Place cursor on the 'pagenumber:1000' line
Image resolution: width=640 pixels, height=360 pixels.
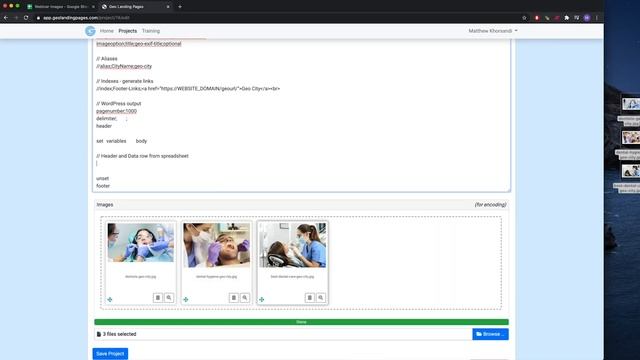click(x=116, y=111)
